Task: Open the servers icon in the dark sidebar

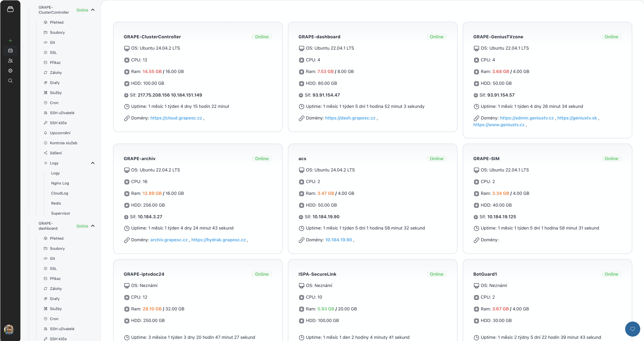Action: [x=10, y=51]
